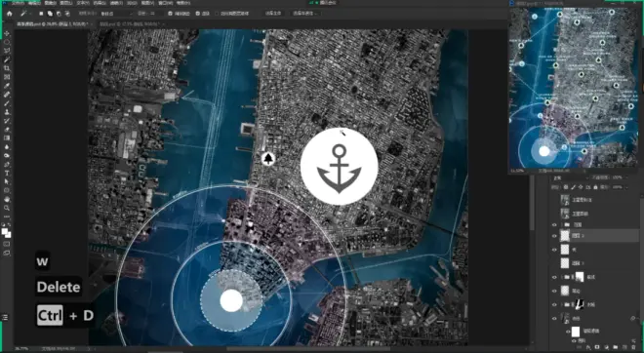Viewport: 644px width, 353px height.
Task: Select the Clone Stamp tool
Action: point(7,112)
